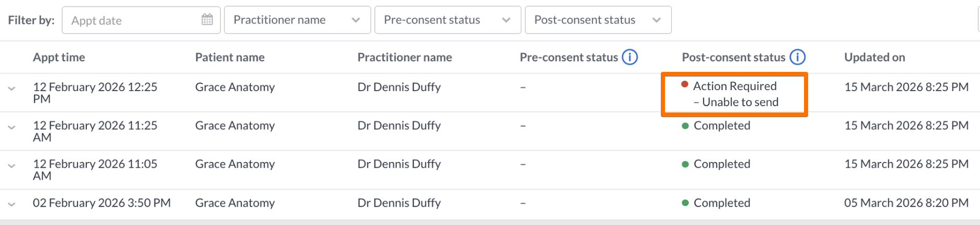Open the Post-consent status filter dropdown
This screenshot has width=980, height=225.
coord(598,20)
